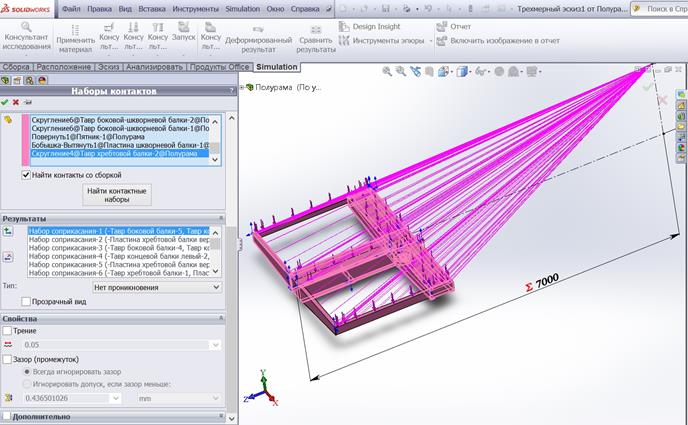Screen dimensions: 688x425
Task: Uncheck Найти контакты со сборкой checkbox
Action: (x=27, y=175)
